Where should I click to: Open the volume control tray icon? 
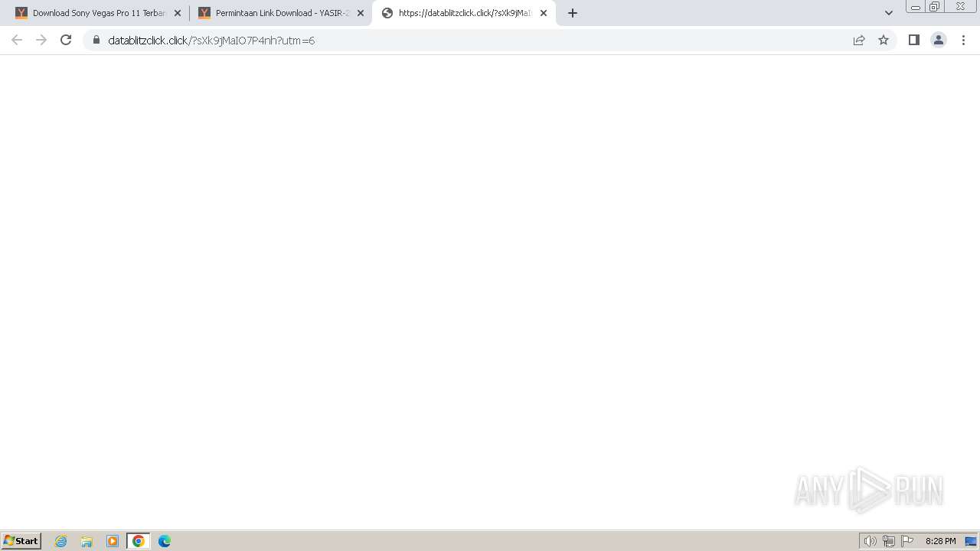click(x=871, y=541)
